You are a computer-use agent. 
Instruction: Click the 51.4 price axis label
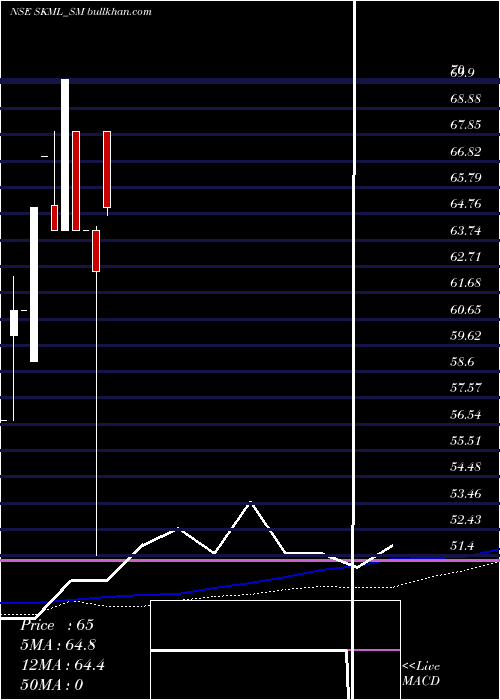click(462, 546)
